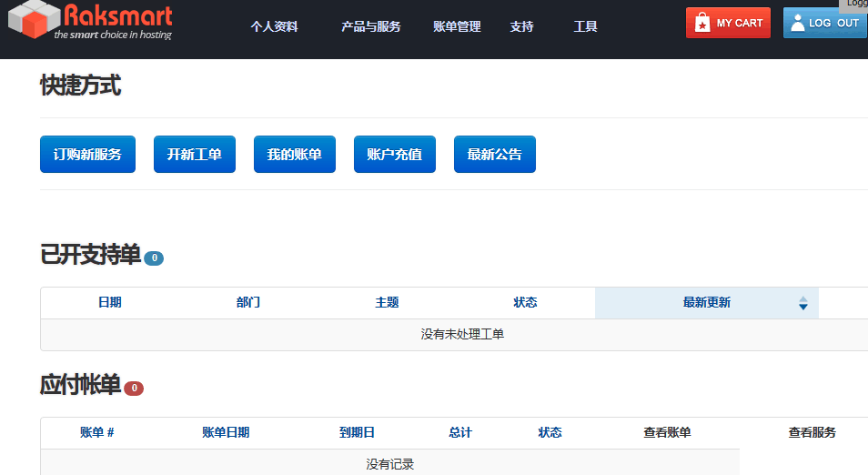Sort invoices table by 状态 column
The image size is (868, 475).
(x=550, y=432)
